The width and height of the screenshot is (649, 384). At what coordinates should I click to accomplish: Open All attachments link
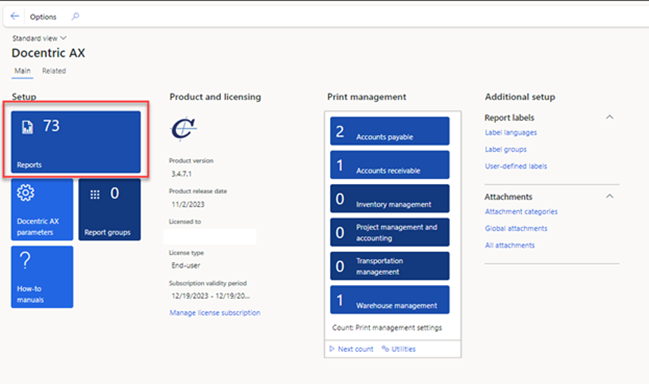pos(510,245)
